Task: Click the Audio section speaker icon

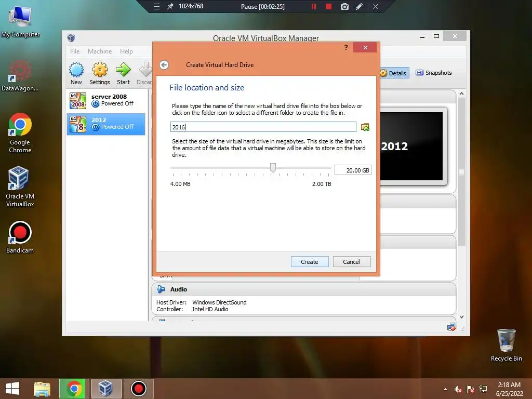Action: pyautogui.click(x=161, y=289)
